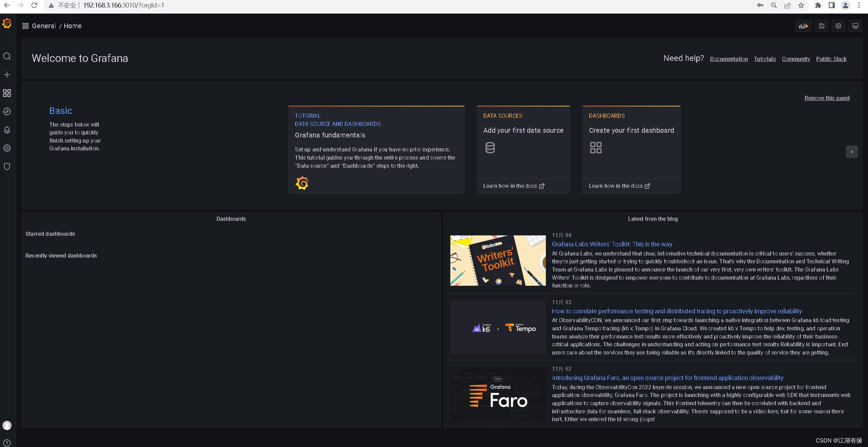Open the Alerting bell icon

pos(7,130)
